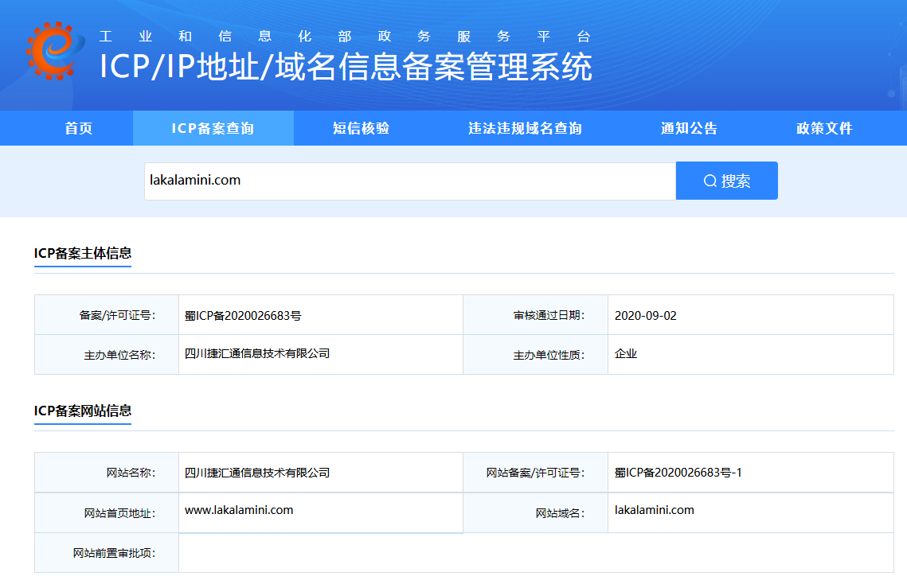The image size is (907, 588).
Task: Click the ICP备案网站信息 section heading
Action: 83,411
